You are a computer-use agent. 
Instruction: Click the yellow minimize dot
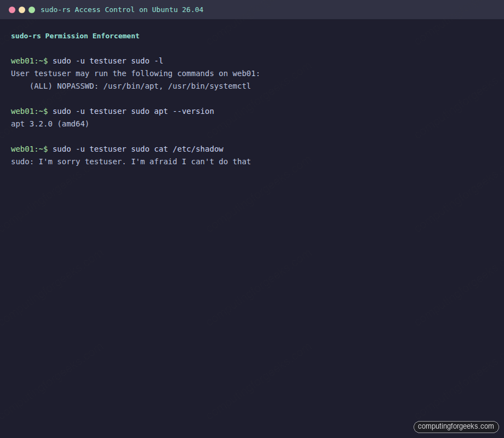coord(22,9)
